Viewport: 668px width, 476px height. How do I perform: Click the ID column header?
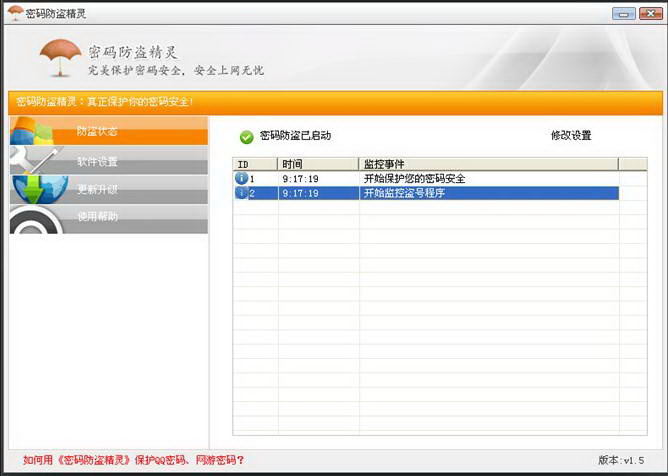(254, 164)
